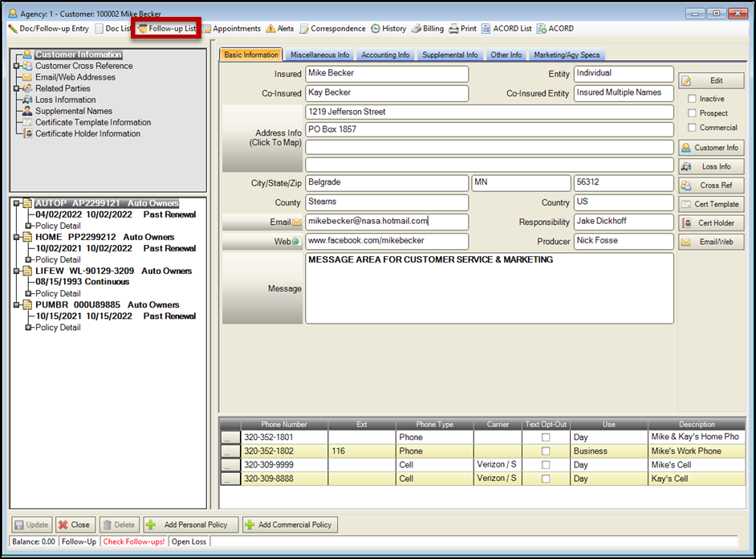Open Customer Info side button
Viewport: 756px width, 559px height.
click(711, 148)
